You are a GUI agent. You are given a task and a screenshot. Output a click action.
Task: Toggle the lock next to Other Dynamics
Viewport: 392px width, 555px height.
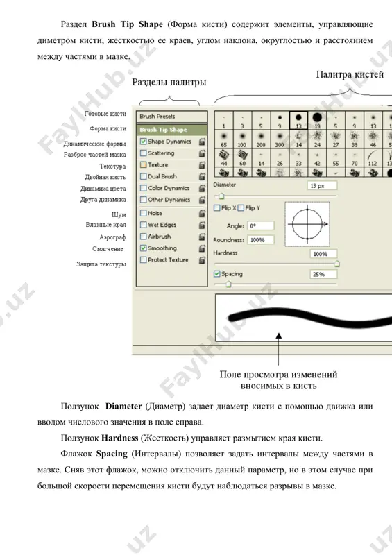click(202, 200)
